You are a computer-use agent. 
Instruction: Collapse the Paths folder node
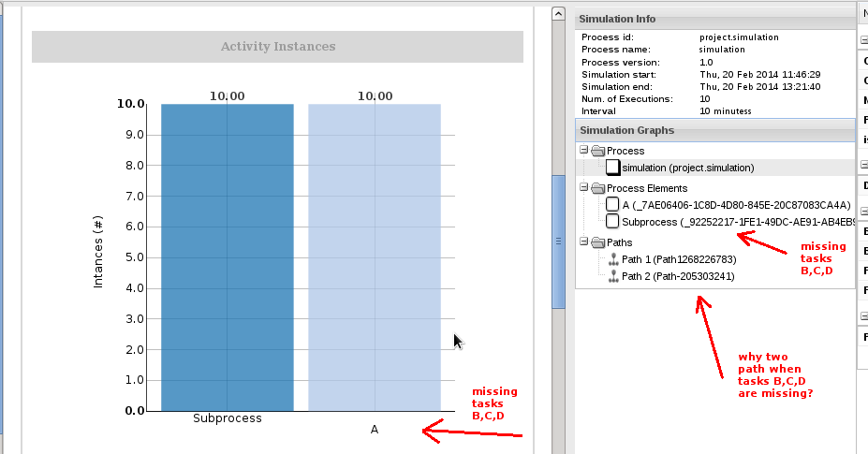pos(583,242)
